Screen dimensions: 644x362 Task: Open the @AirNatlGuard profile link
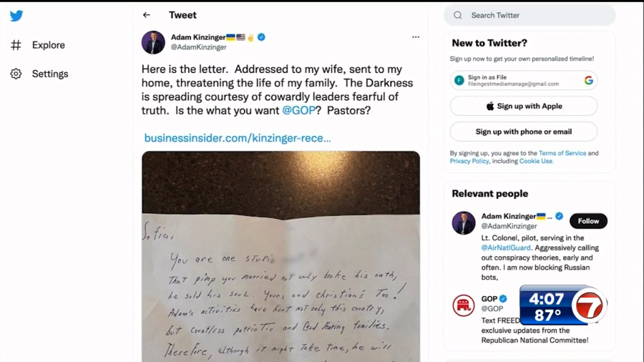506,248
